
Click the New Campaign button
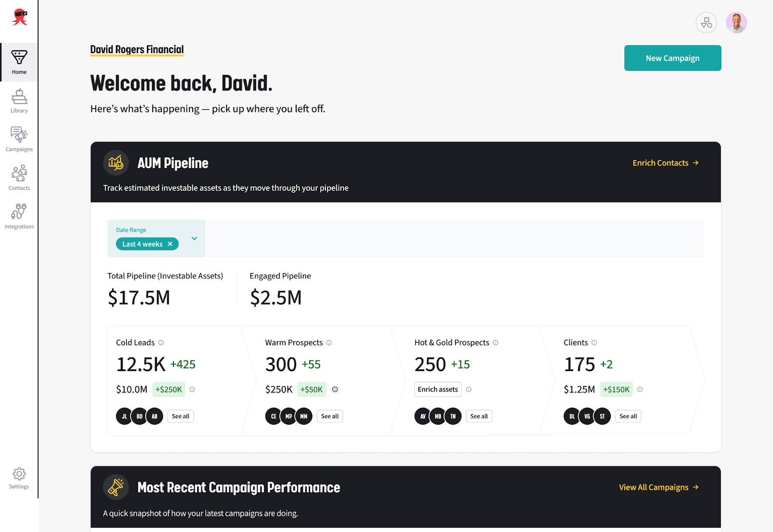pos(672,58)
